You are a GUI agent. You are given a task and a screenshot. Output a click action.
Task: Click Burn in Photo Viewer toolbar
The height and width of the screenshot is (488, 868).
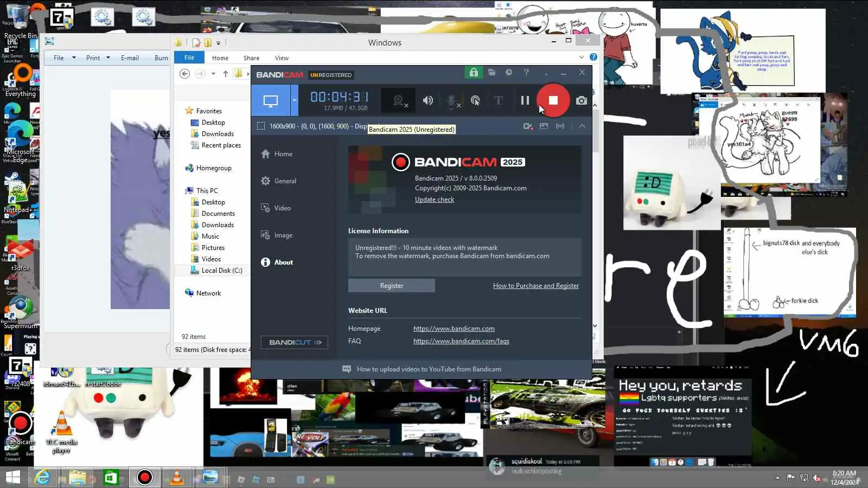[x=161, y=58]
